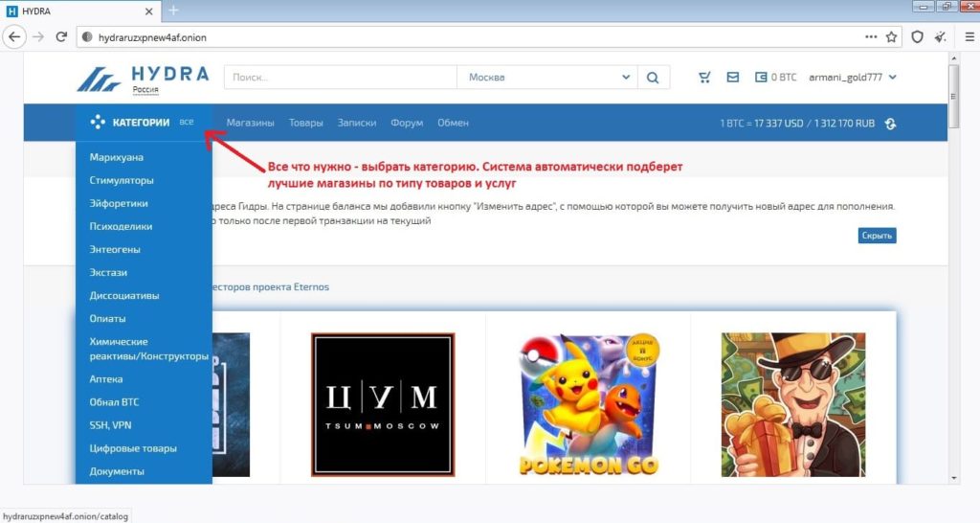Screen dimensions: 980x523
Task: Open the page actions three-dot menu
Action: pyautogui.click(x=870, y=37)
